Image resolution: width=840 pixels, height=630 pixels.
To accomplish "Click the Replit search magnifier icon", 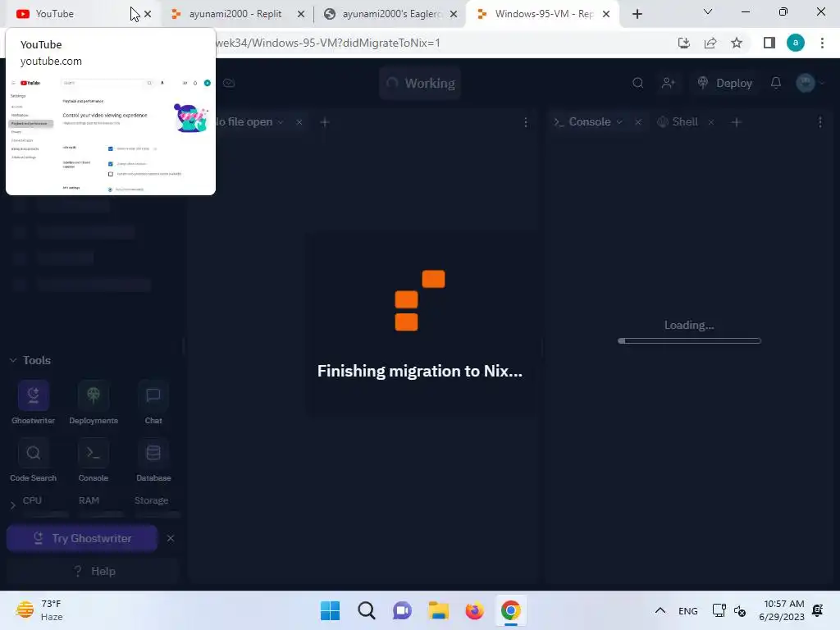I will [x=637, y=83].
